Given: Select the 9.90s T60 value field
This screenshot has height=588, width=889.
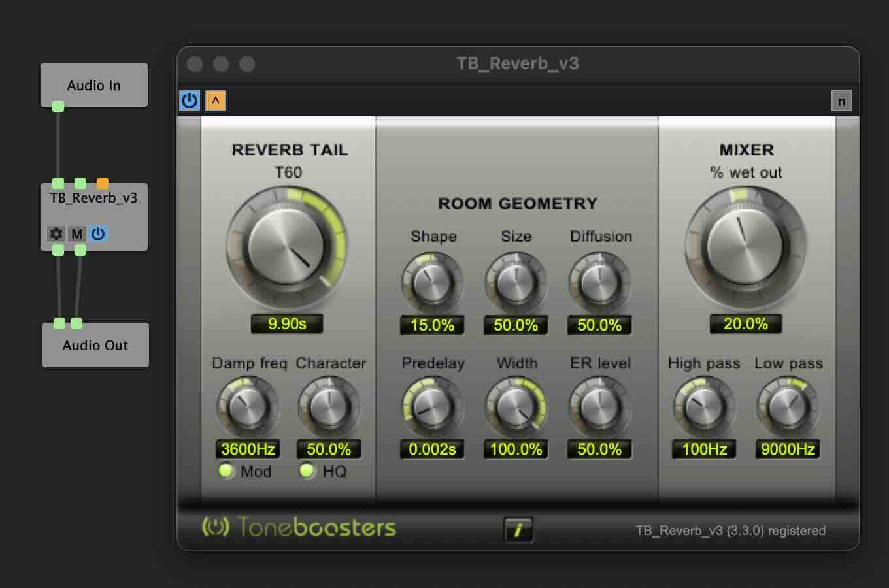Looking at the screenshot, I should [287, 323].
